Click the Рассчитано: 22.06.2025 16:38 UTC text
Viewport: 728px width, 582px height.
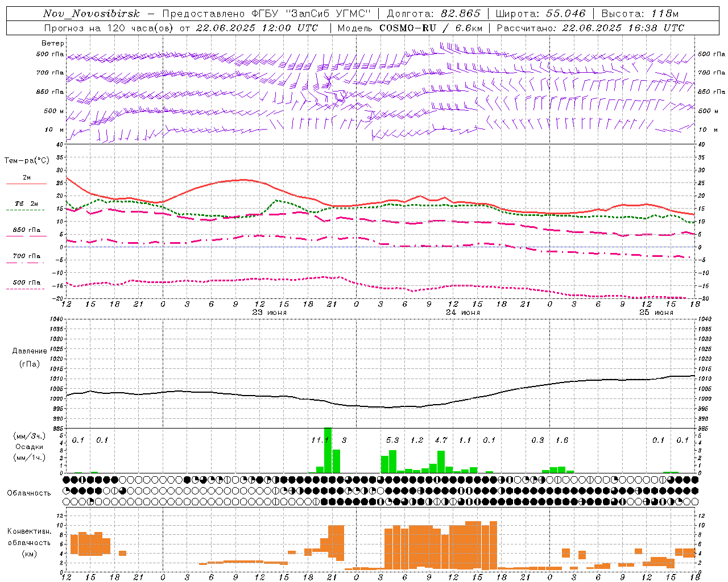[x=590, y=28]
